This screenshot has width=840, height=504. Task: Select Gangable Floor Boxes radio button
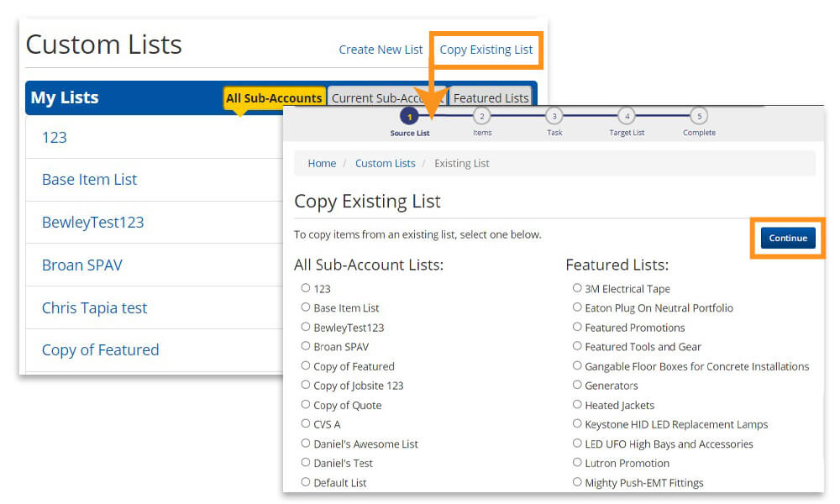[577, 365]
